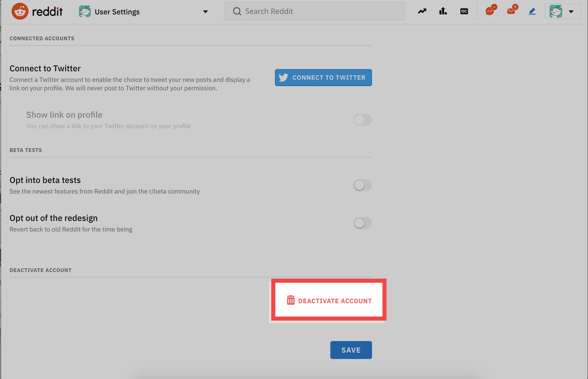588x379 pixels.
Task: Click the Twitter bird icon
Action: (x=283, y=78)
